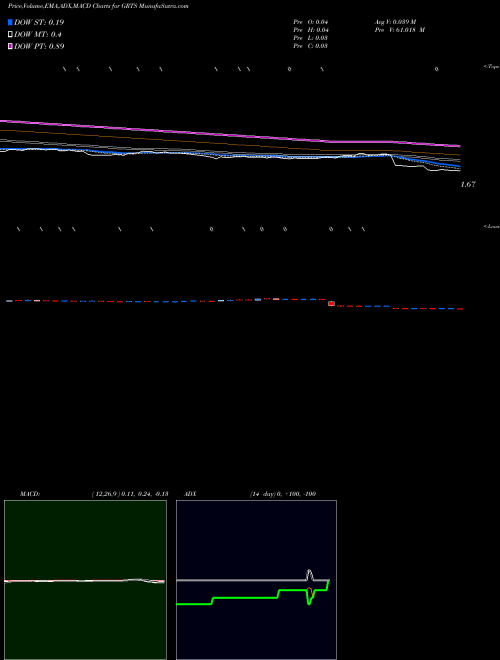
Task: Click the 'Pre H: 0.04' high value
Action: coord(311,30)
